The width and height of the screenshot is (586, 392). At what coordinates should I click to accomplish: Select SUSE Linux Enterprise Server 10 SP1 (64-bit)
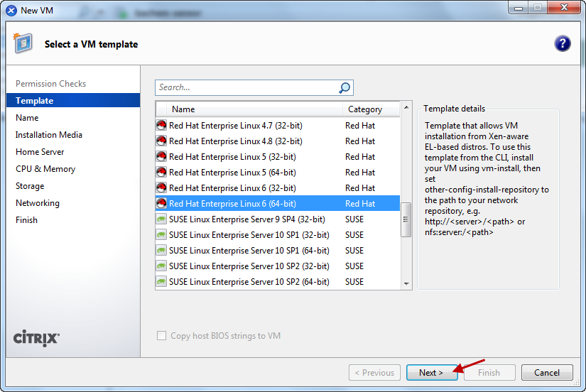[x=278, y=251]
